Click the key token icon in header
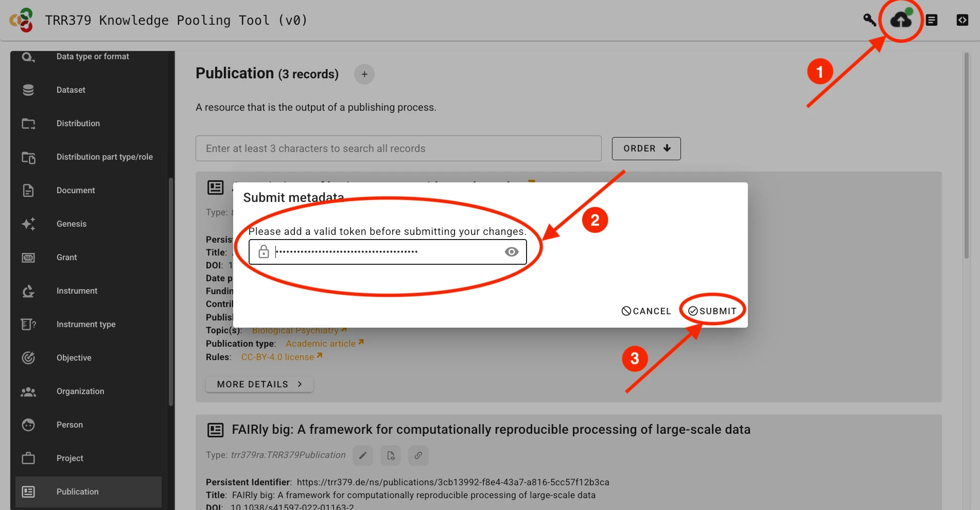 869,20
